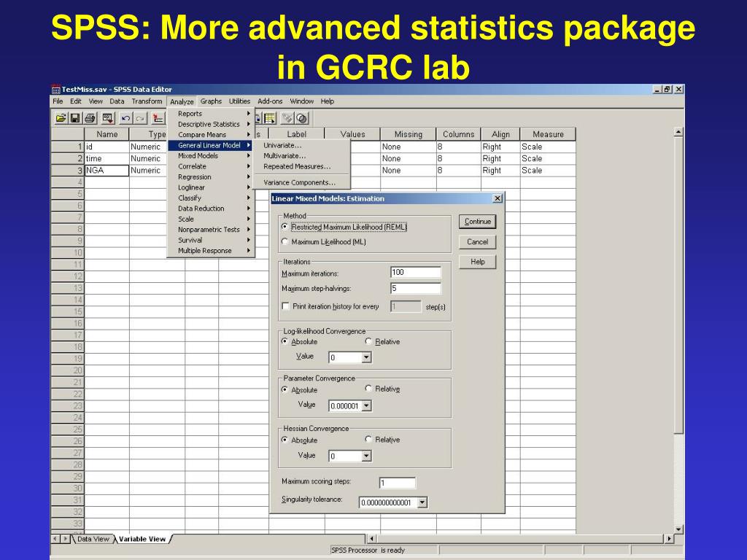Screen dimensions: 747x560
Task: Click the Go to Case toolbar icon
Action: [158, 117]
